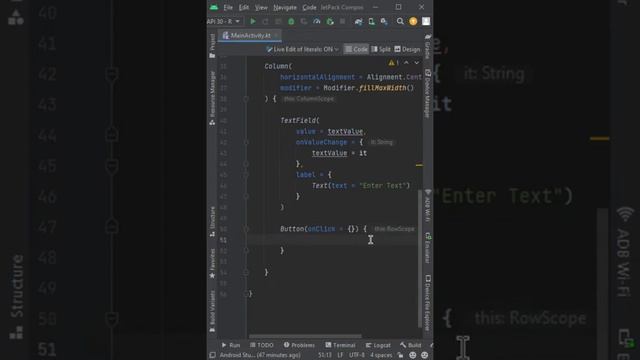Click the green Run app play icon

(253, 21)
